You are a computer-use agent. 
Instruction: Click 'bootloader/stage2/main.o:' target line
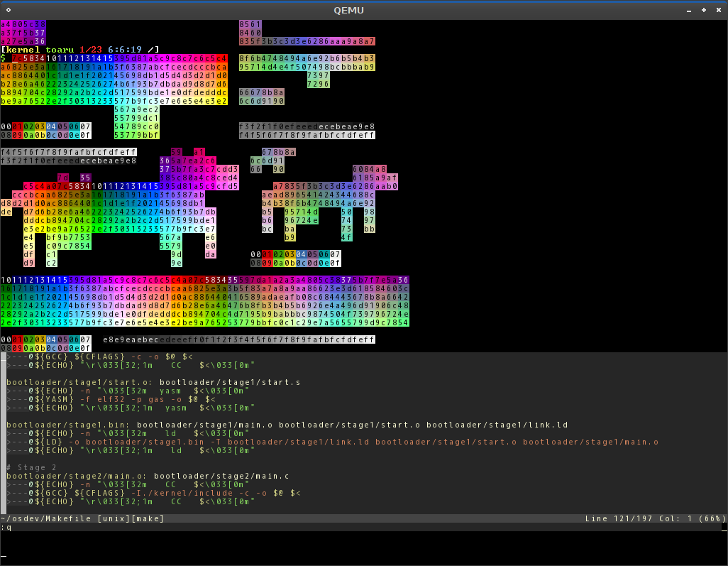pyautogui.click(x=148, y=476)
